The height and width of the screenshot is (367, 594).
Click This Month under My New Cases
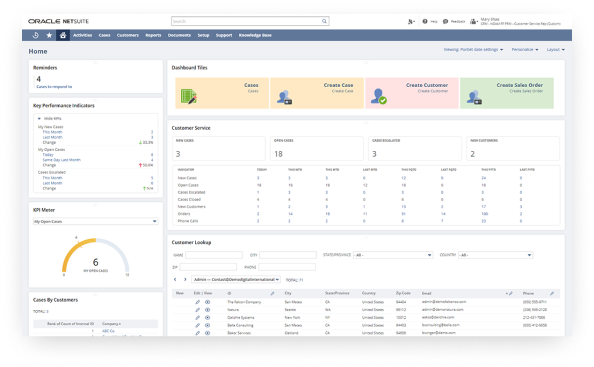tap(52, 132)
